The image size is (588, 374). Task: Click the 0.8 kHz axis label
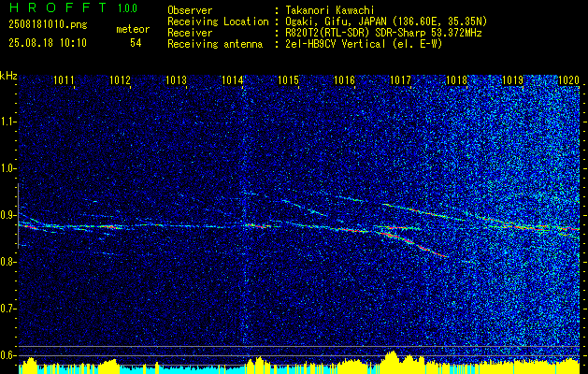8,262
